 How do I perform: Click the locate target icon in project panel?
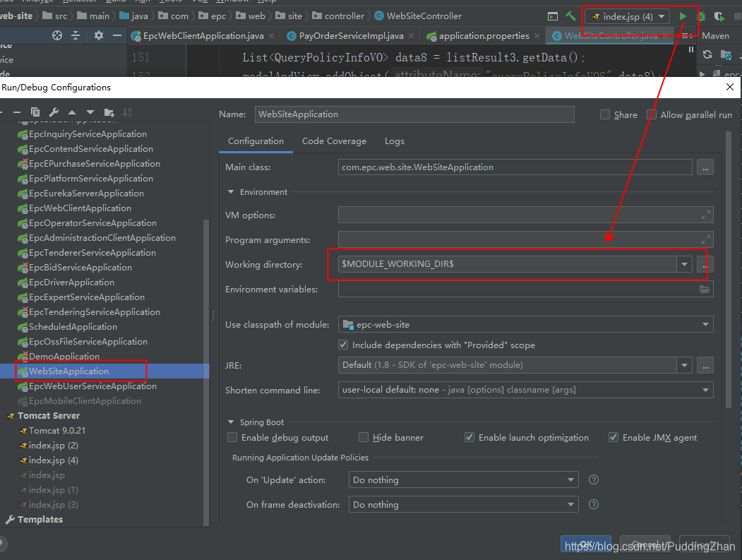pyautogui.click(x=56, y=35)
